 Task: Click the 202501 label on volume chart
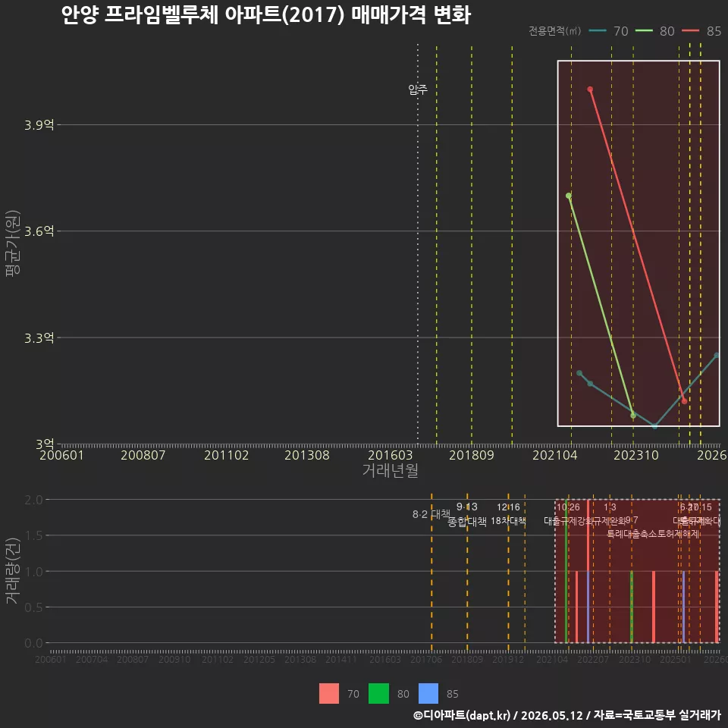(676, 659)
